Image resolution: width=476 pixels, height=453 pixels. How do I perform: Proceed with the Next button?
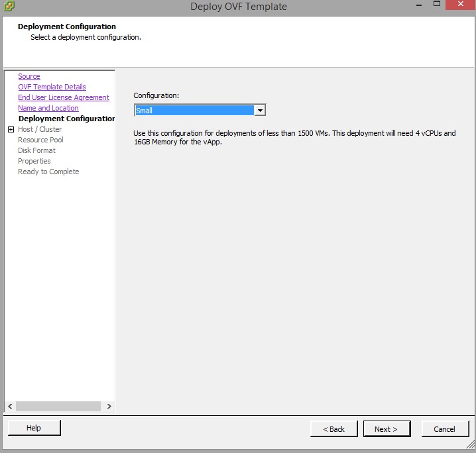pos(387,429)
